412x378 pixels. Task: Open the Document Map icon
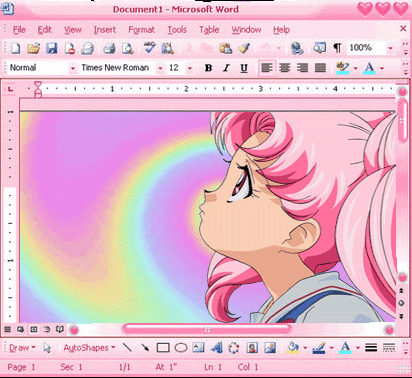(319, 48)
